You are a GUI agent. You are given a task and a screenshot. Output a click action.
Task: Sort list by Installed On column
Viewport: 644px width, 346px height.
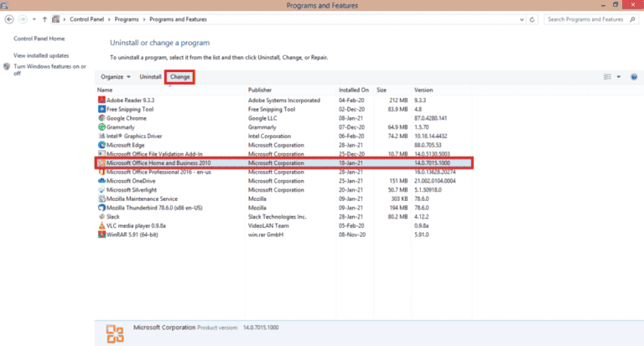tap(353, 90)
